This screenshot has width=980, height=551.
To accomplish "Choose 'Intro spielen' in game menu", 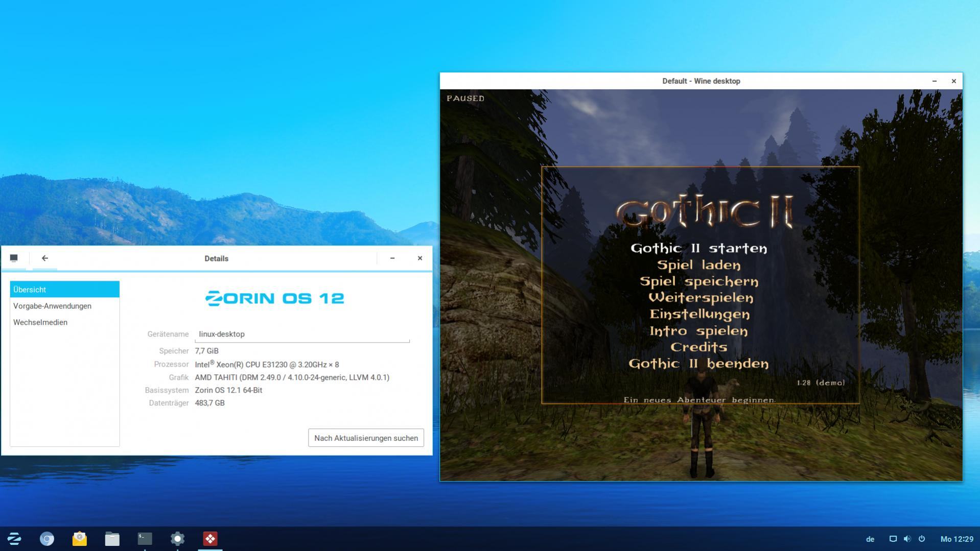I will coord(698,331).
